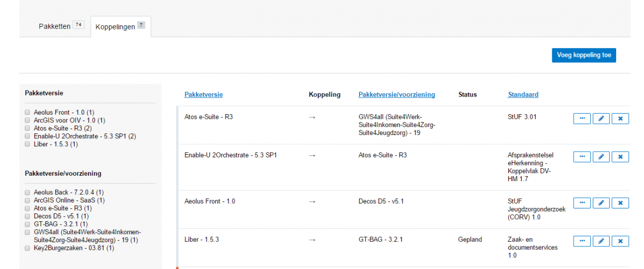Click the Koppeling column header
Screen dimensions: 644x269
coord(325,95)
